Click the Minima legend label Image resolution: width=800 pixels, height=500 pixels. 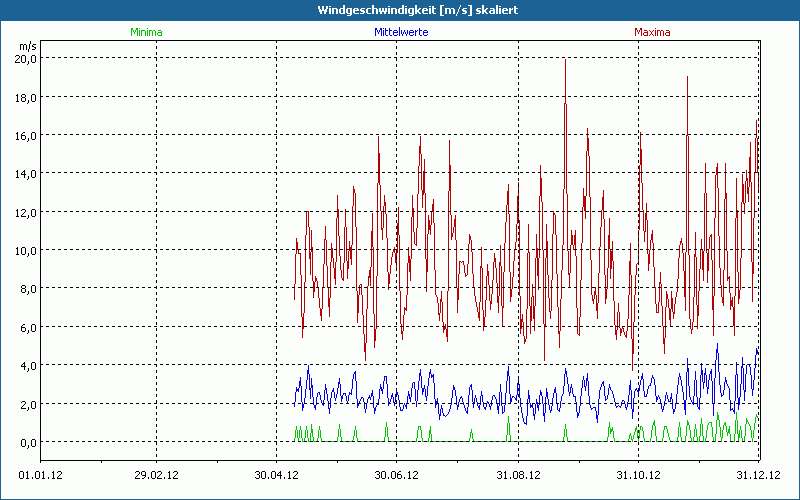(146, 32)
